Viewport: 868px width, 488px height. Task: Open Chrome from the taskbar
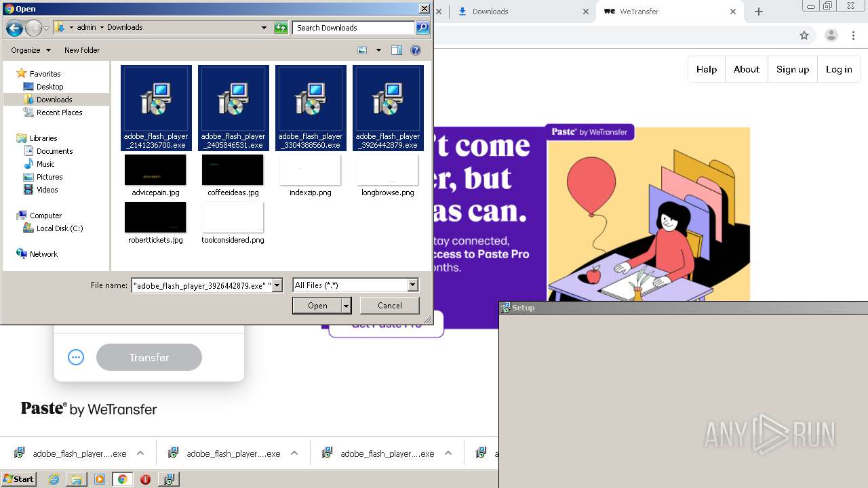(122, 479)
